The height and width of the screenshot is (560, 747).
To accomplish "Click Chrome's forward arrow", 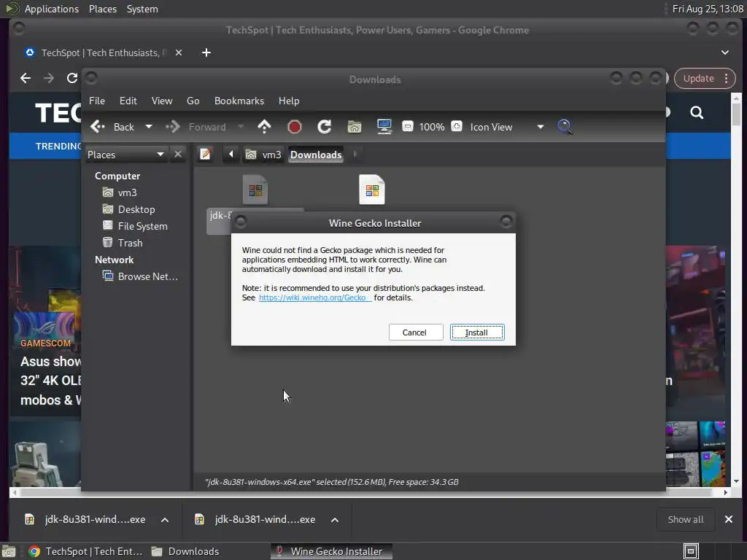I will click(x=49, y=78).
